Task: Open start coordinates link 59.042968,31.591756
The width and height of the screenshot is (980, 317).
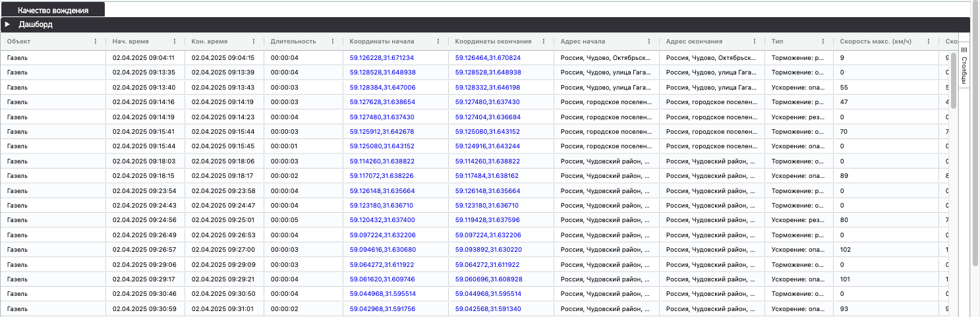Action: pyautogui.click(x=382, y=308)
